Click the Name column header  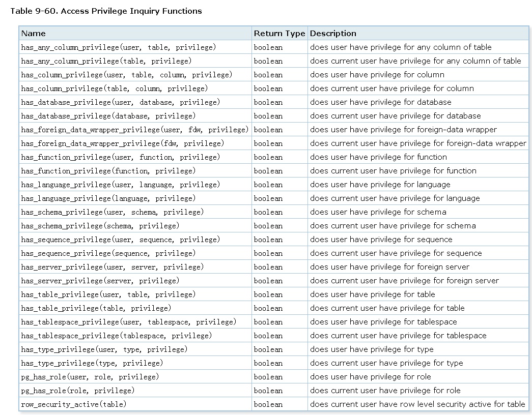tap(34, 34)
